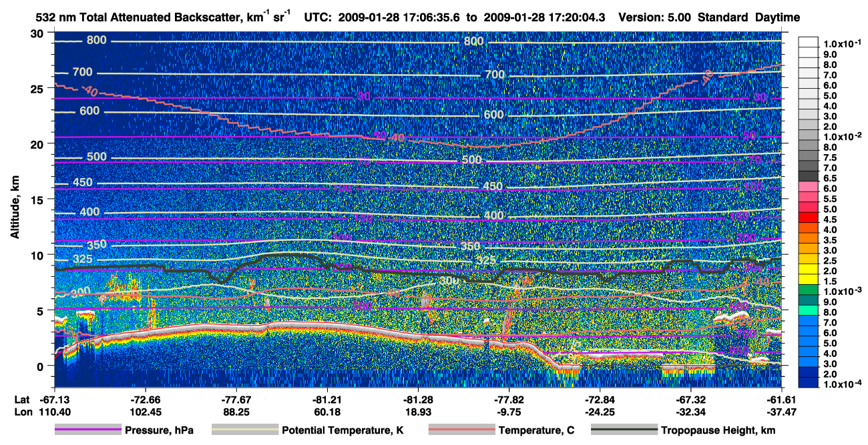Click latitude value -67.32
868x445 pixels.
click(691, 399)
